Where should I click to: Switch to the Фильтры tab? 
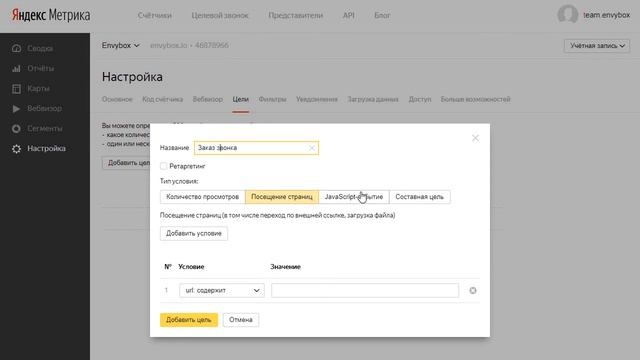click(x=272, y=99)
